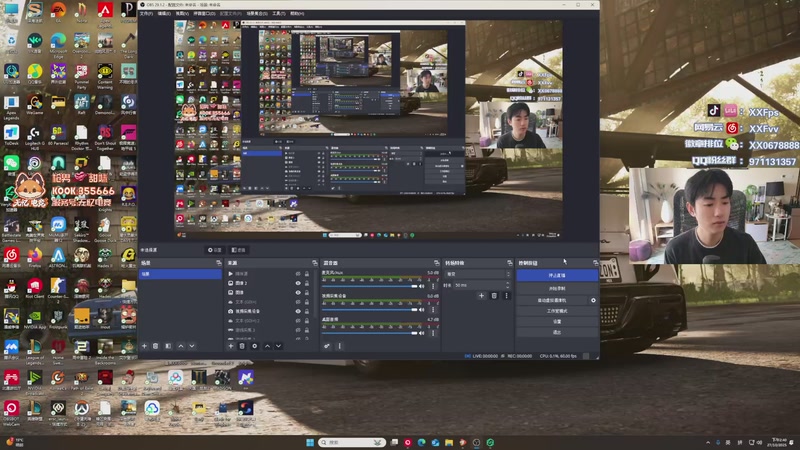Float the Sources dock using its header icon
The image size is (800, 450).
pos(314,263)
